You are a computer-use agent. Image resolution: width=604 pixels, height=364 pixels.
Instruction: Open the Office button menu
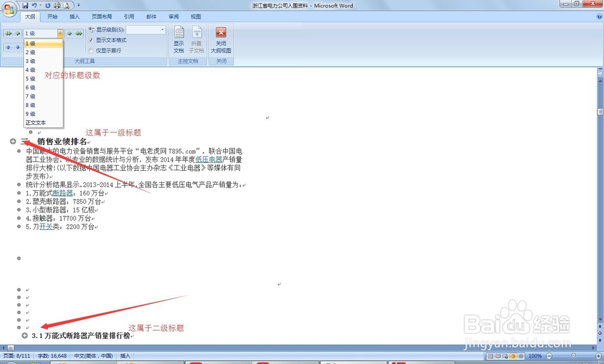9,9
